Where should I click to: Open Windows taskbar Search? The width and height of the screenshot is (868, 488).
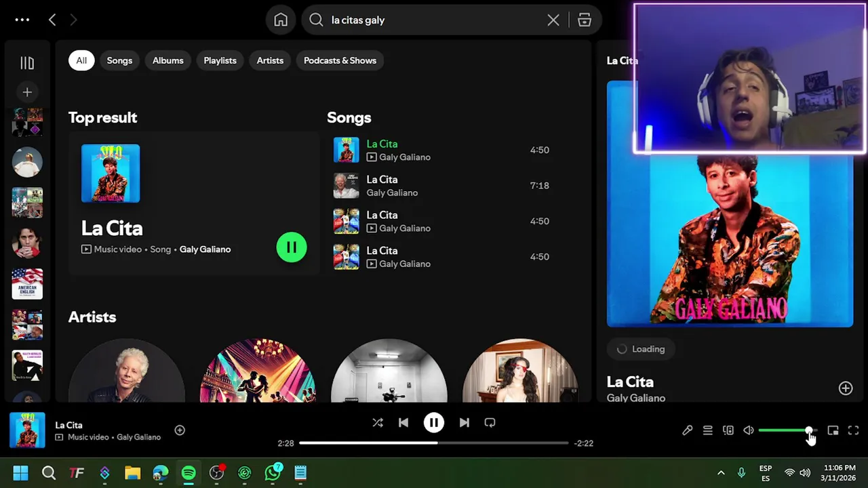pyautogui.click(x=49, y=473)
